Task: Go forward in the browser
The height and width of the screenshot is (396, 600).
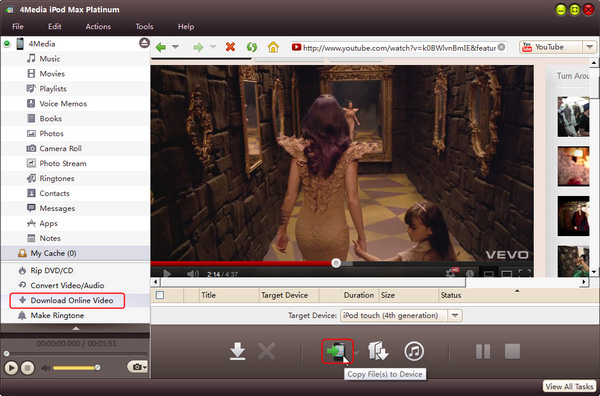Action: [198, 47]
